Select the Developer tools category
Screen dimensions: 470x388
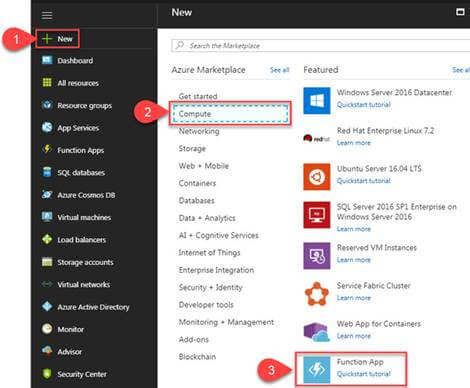[206, 305]
